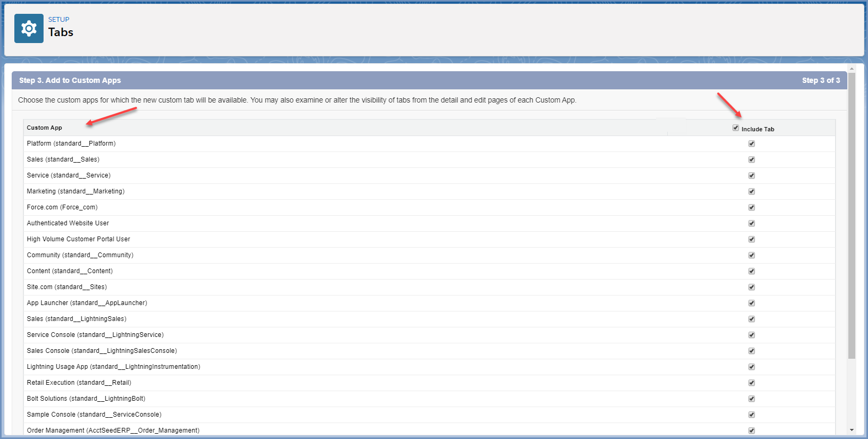This screenshot has width=868, height=439.
Task: Click the Setup gear icon
Action: (x=29, y=29)
